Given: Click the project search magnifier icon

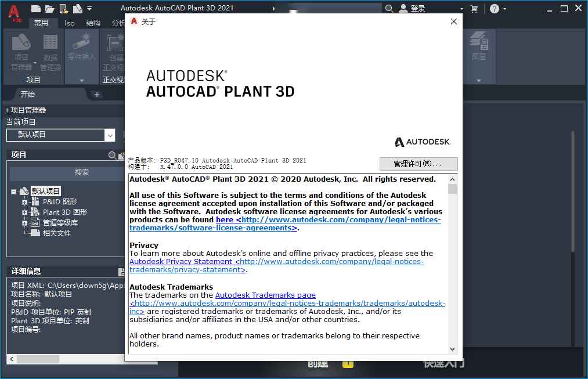Looking at the screenshot, I should (x=112, y=155).
